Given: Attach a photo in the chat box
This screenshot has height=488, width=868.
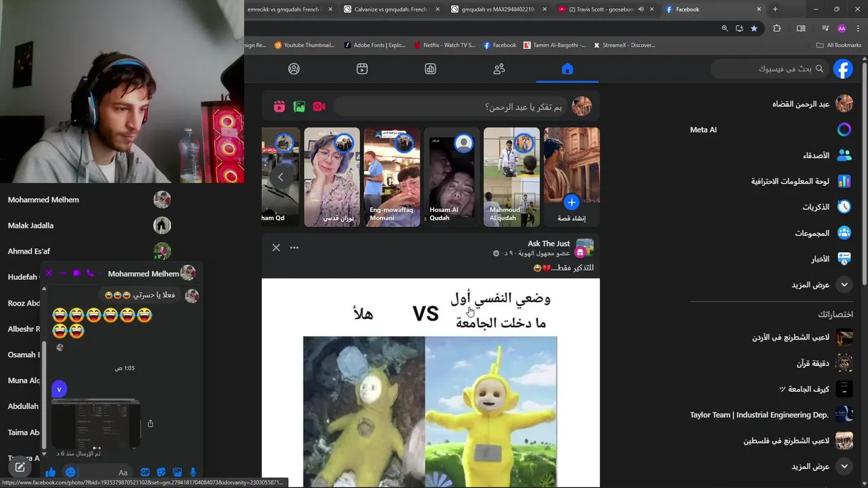Looking at the screenshot, I should pos(177,472).
